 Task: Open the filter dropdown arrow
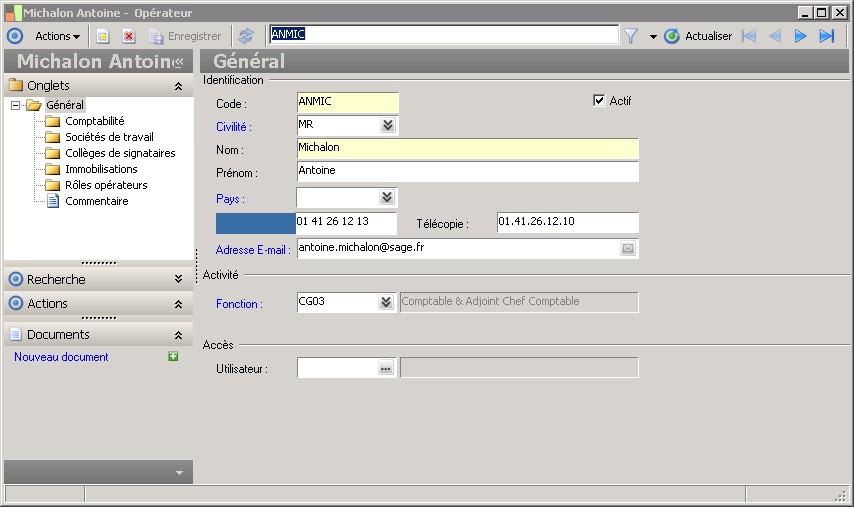pyautogui.click(x=653, y=37)
